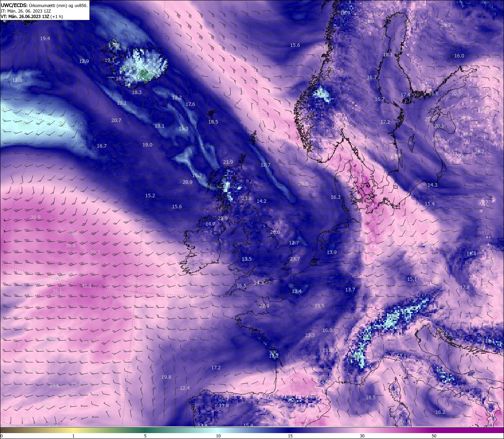
Task: Click the 14.2 value in the North Sea
Action: pyautogui.click(x=261, y=201)
